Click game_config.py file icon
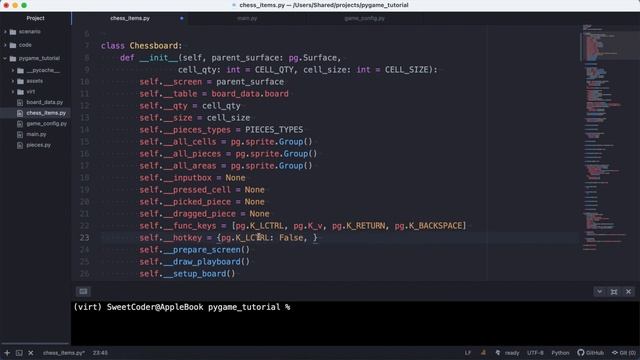 tap(20, 124)
